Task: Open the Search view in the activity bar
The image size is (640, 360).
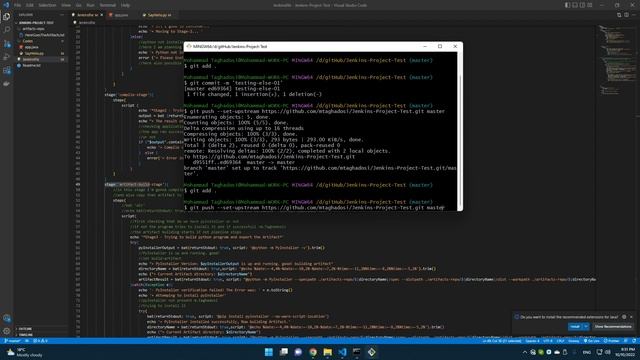Action: point(7,30)
